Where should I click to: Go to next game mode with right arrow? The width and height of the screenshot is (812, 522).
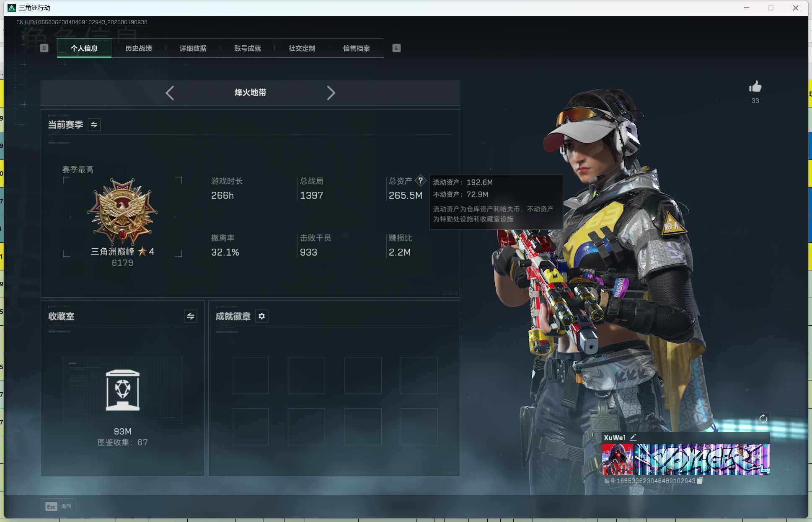pyautogui.click(x=331, y=93)
